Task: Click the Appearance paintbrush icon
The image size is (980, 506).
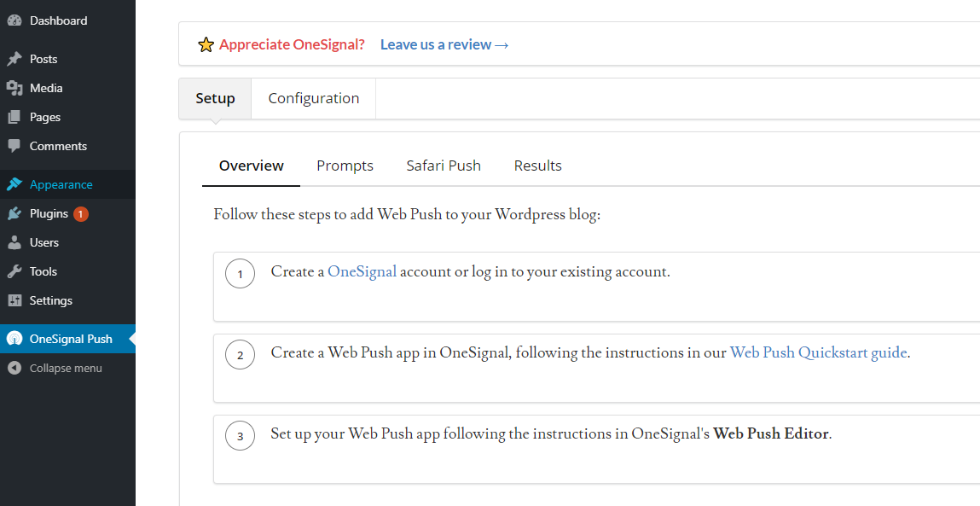Action: pyautogui.click(x=14, y=184)
